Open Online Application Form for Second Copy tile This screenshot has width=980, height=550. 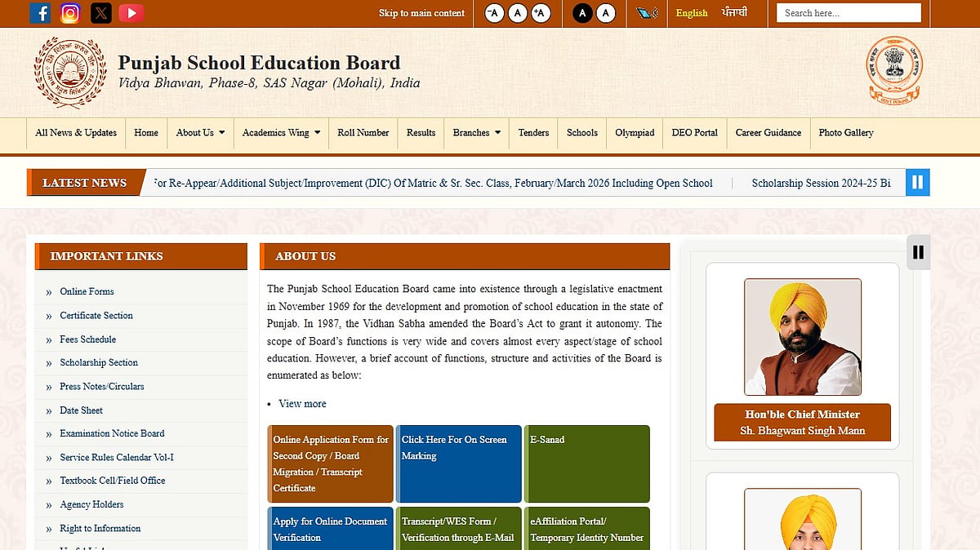click(330, 464)
